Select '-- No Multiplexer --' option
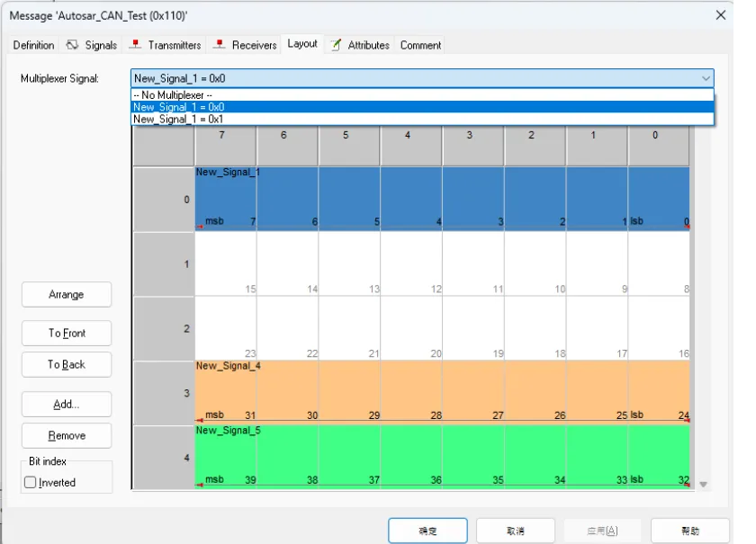Image resolution: width=756 pixels, height=544 pixels. tap(173, 95)
